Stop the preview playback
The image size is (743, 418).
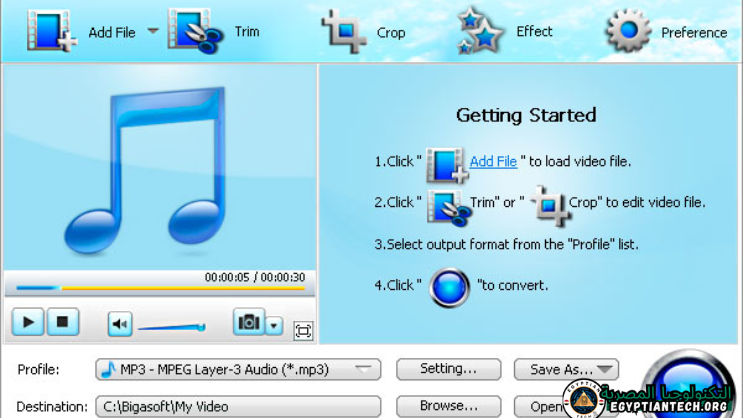pyautogui.click(x=62, y=323)
